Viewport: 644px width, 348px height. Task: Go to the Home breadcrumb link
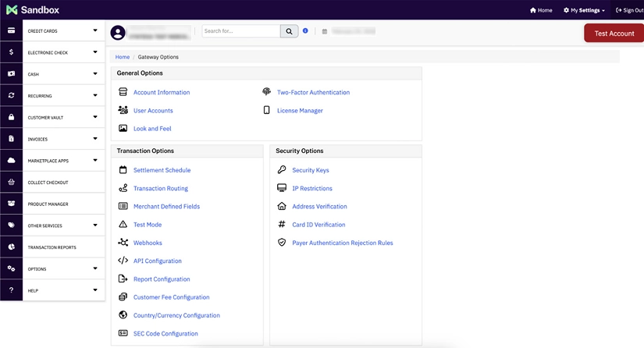[x=123, y=57]
